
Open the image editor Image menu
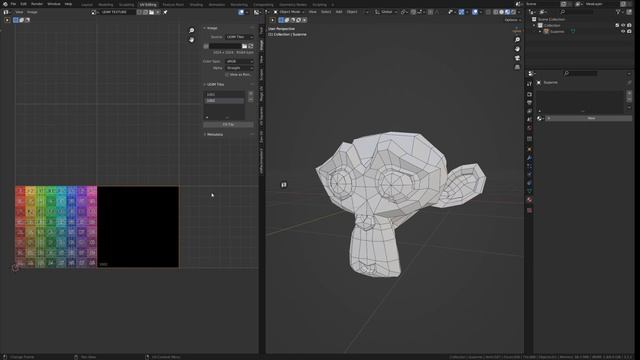[x=32, y=12]
